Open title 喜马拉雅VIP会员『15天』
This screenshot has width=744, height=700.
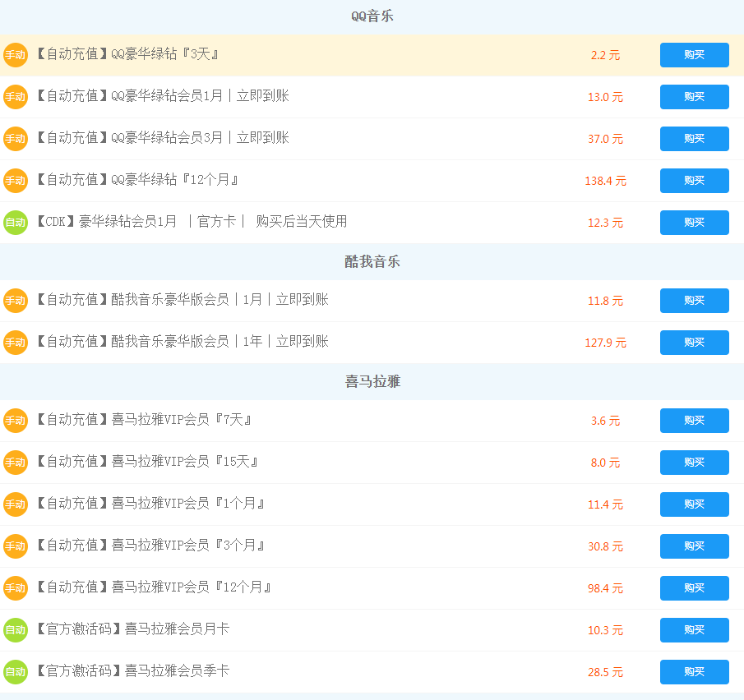click(x=147, y=462)
